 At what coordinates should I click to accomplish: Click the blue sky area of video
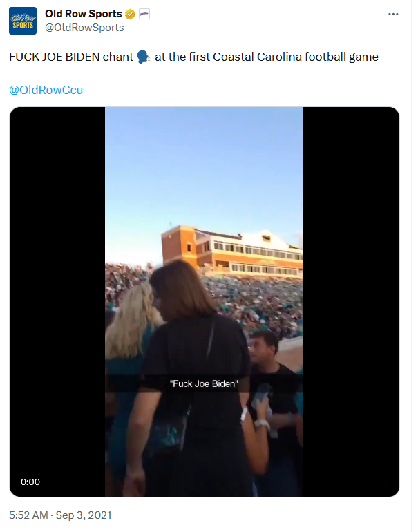(204, 170)
